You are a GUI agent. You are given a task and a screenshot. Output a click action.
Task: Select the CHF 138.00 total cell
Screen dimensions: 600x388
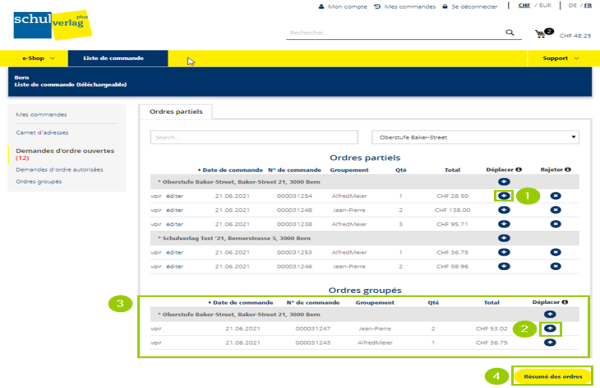[452, 210]
